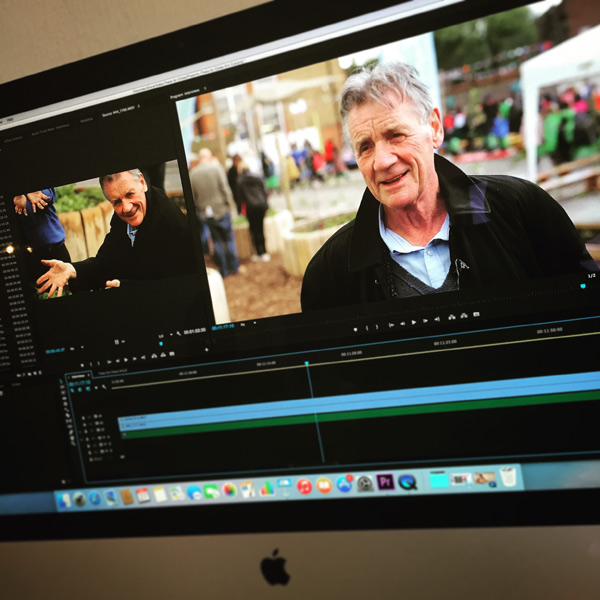Screen dimensions: 600x600
Task: Toggle Linked Selection in timeline header
Action: (88, 389)
